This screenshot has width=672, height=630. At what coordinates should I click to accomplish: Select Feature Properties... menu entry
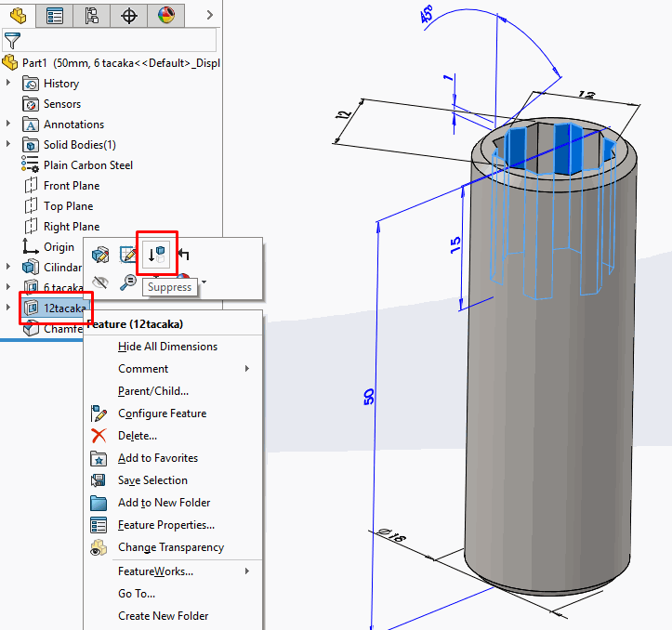pyautogui.click(x=165, y=525)
